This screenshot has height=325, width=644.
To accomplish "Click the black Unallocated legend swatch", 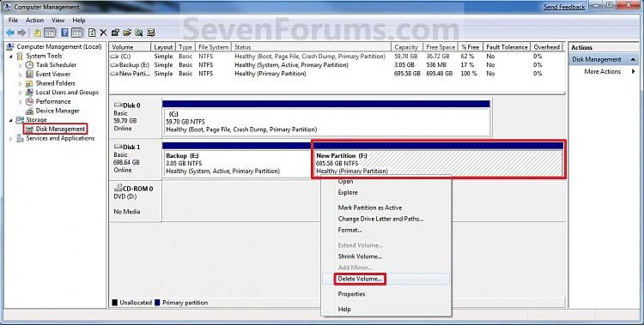I will 115,303.
